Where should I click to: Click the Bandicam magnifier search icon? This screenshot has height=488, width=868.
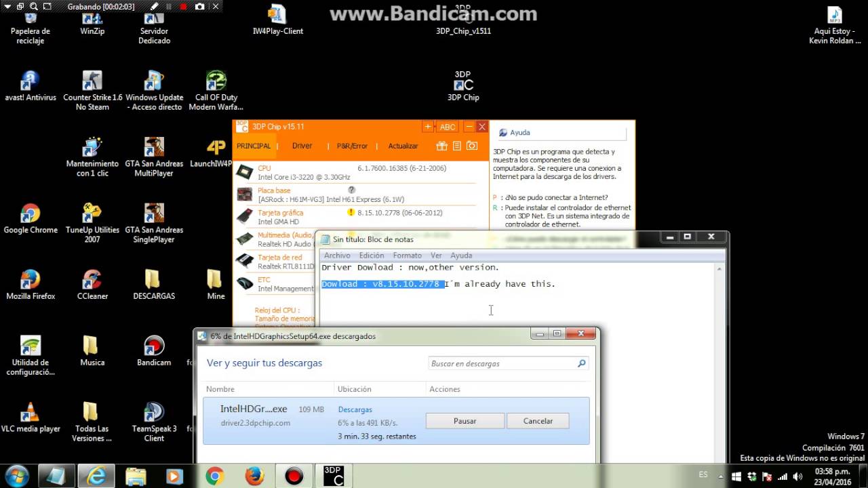tap(33, 6)
